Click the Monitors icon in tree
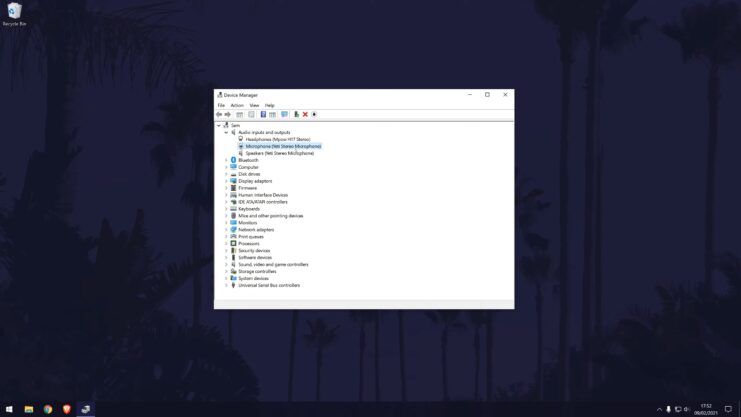Screen dimensions: 741x417 point(233,223)
